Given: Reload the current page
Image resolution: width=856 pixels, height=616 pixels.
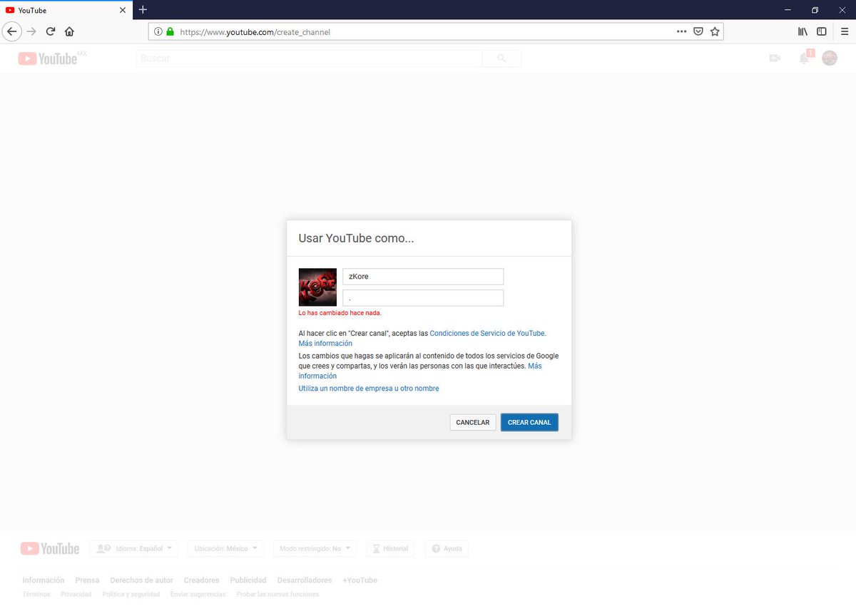Looking at the screenshot, I should [51, 31].
